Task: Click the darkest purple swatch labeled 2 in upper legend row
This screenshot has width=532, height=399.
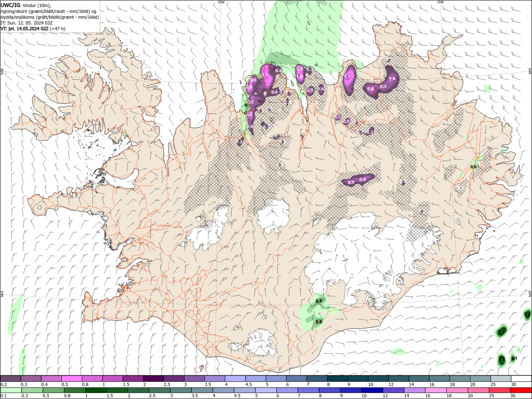Action: point(153,379)
